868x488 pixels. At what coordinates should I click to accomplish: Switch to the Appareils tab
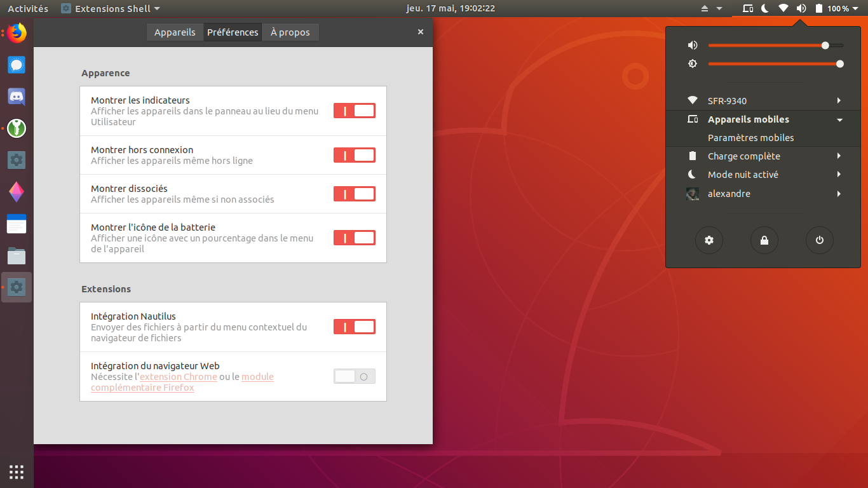tap(175, 32)
